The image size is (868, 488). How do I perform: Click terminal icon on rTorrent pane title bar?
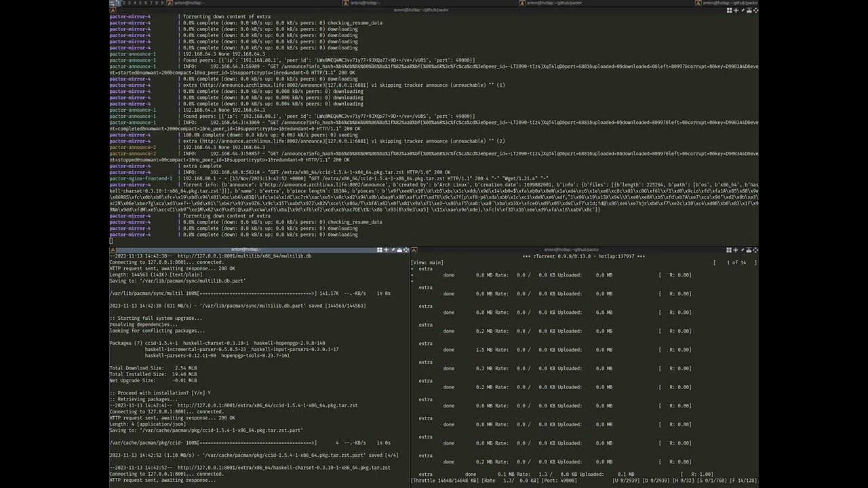(x=414, y=249)
